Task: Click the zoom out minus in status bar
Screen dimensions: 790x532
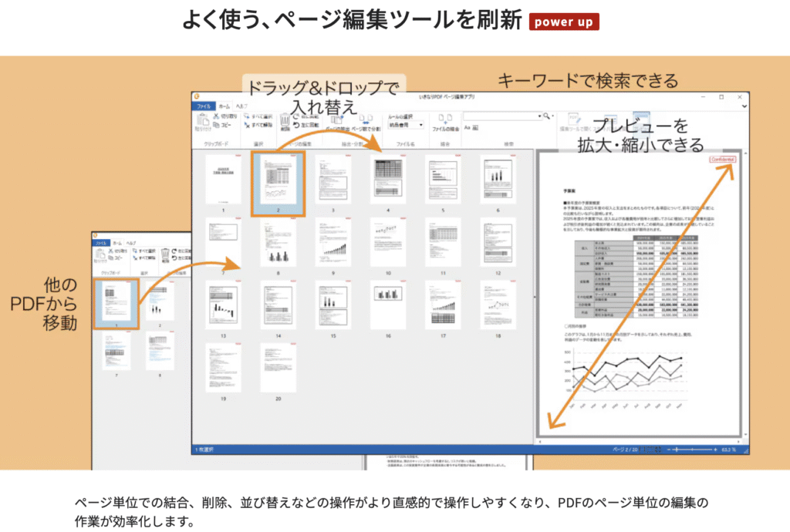Action: pos(669,450)
